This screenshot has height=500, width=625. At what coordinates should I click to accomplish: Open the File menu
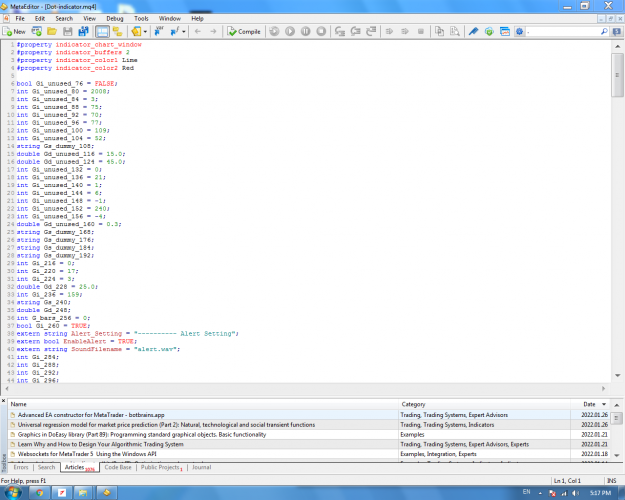[x=20, y=18]
